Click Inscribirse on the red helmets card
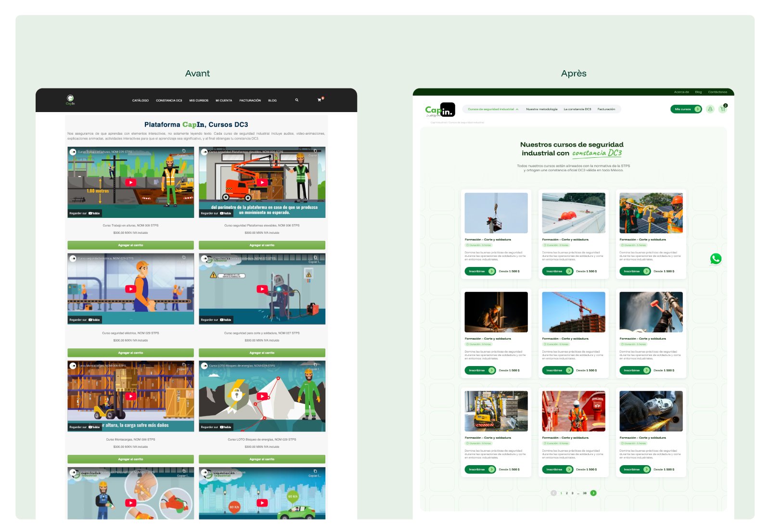This screenshot has height=532, width=770. [x=558, y=271]
